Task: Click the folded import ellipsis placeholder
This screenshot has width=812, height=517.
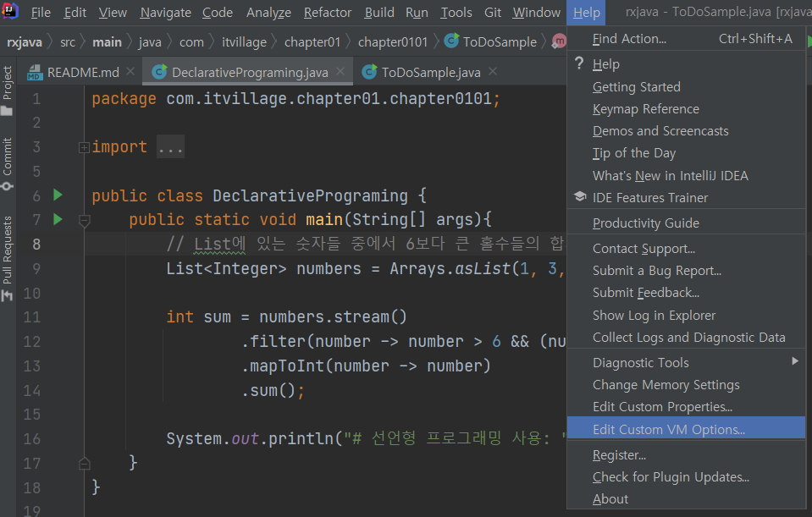Action: 170,147
